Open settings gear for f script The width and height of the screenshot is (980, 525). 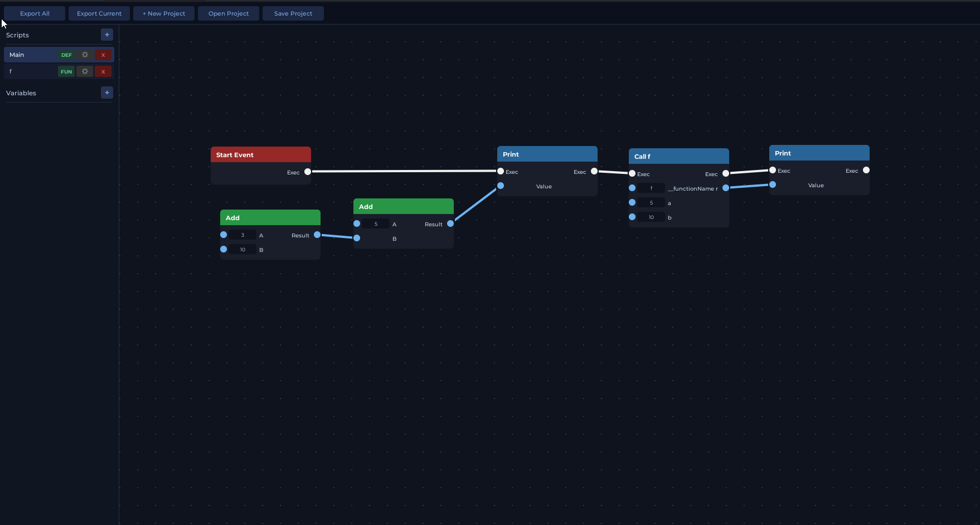85,71
